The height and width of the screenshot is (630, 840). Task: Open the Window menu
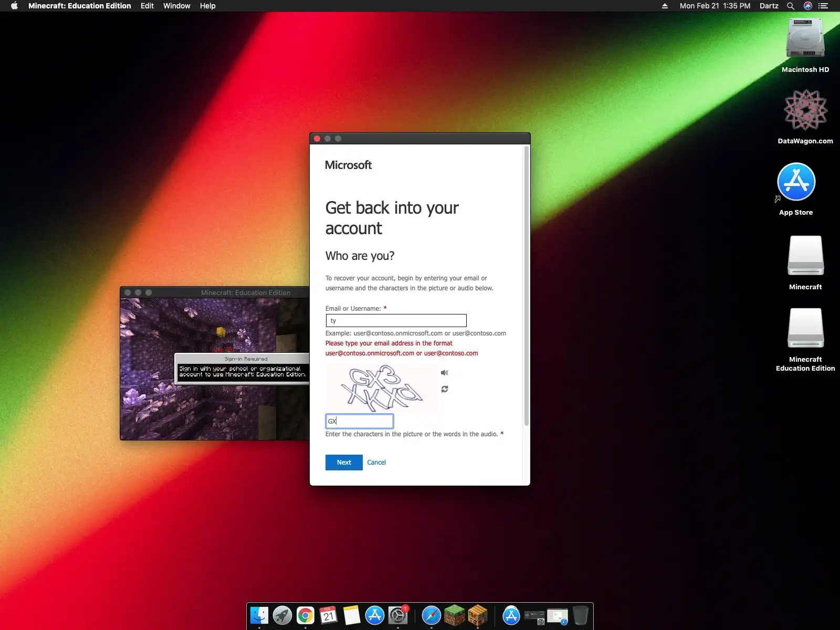tap(177, 6)
